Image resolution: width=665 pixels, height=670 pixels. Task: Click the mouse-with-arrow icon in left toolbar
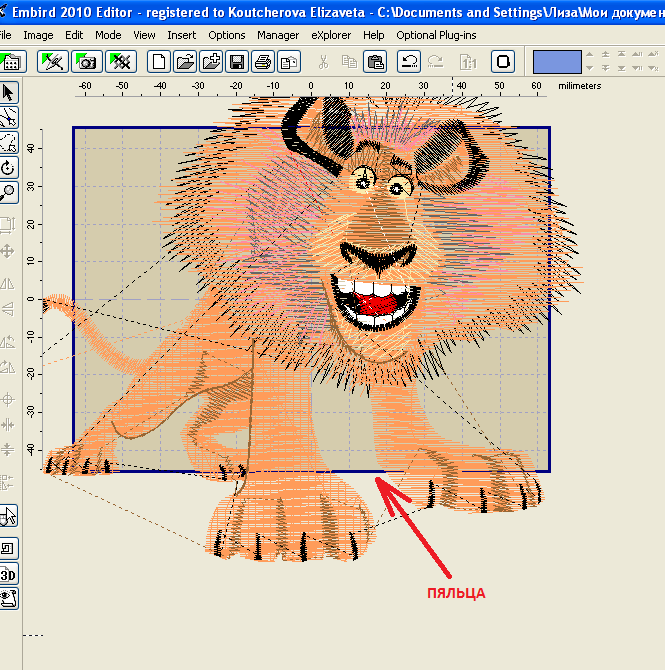coord(8,516)
